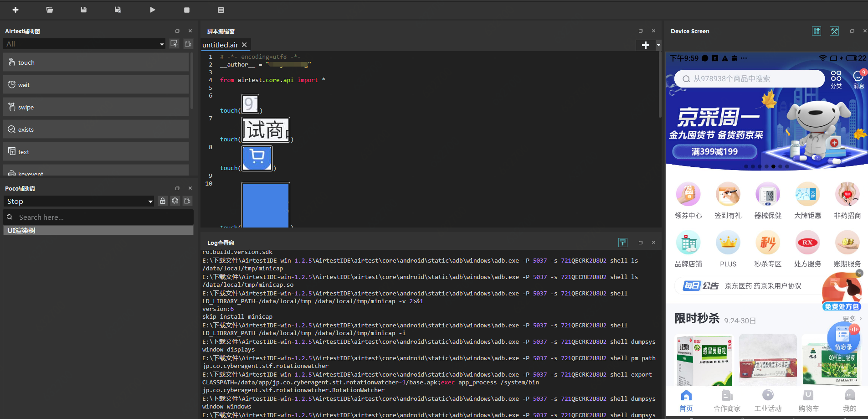
Task: Click the Save As toolbar icon
Action: pos(118,10)
